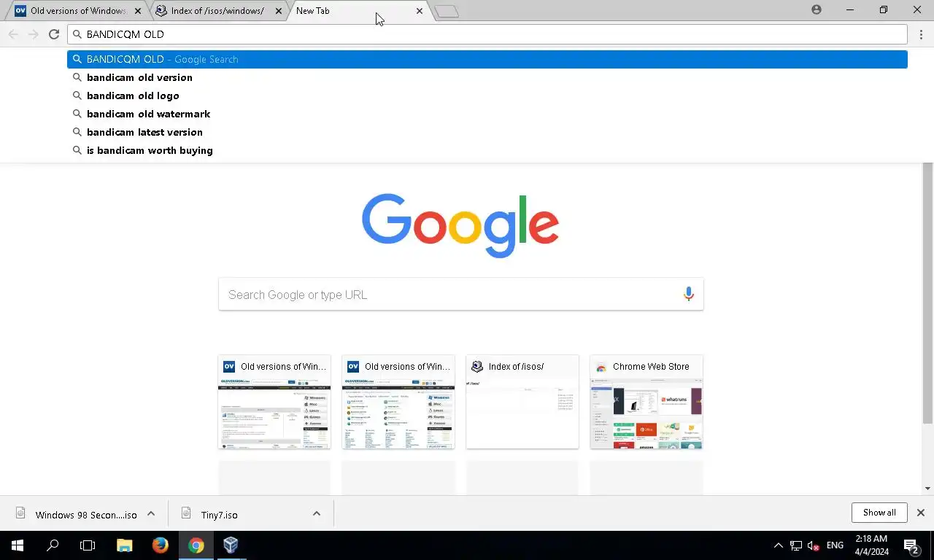This screenshot has width=934, height=560.
Task: Open the Windows Start menu
Action: point(18,545)
